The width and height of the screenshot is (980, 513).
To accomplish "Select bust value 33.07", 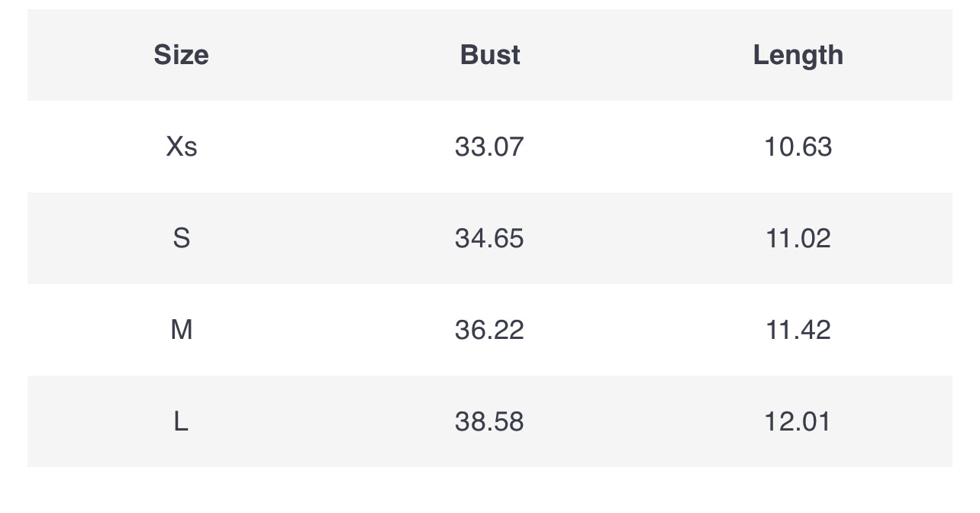I will (x=489, y=147).
